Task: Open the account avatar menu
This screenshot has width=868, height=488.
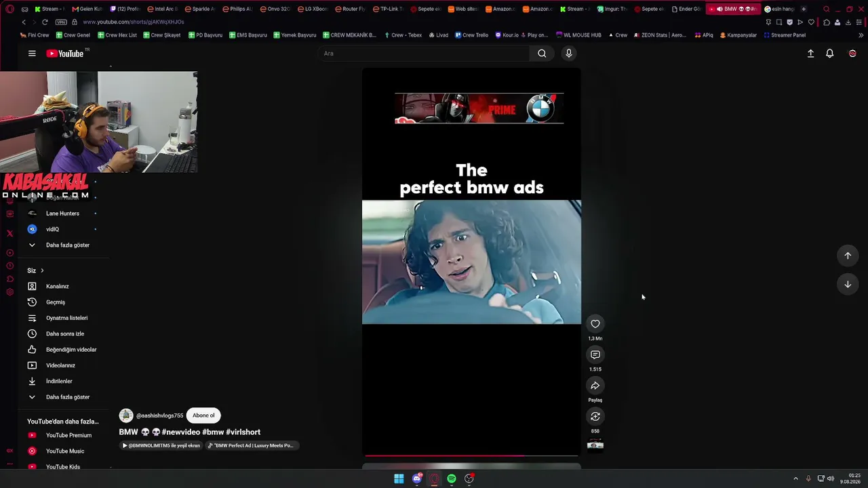Action: coord(852,54)
